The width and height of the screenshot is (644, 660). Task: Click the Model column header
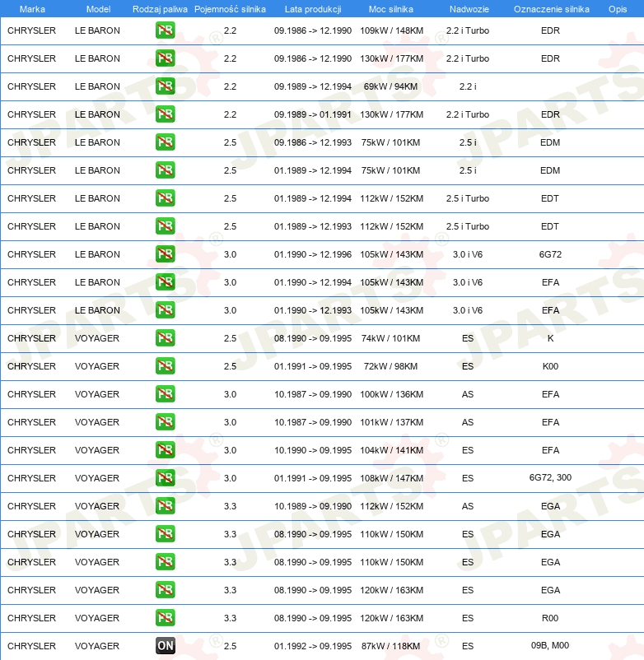98,9
